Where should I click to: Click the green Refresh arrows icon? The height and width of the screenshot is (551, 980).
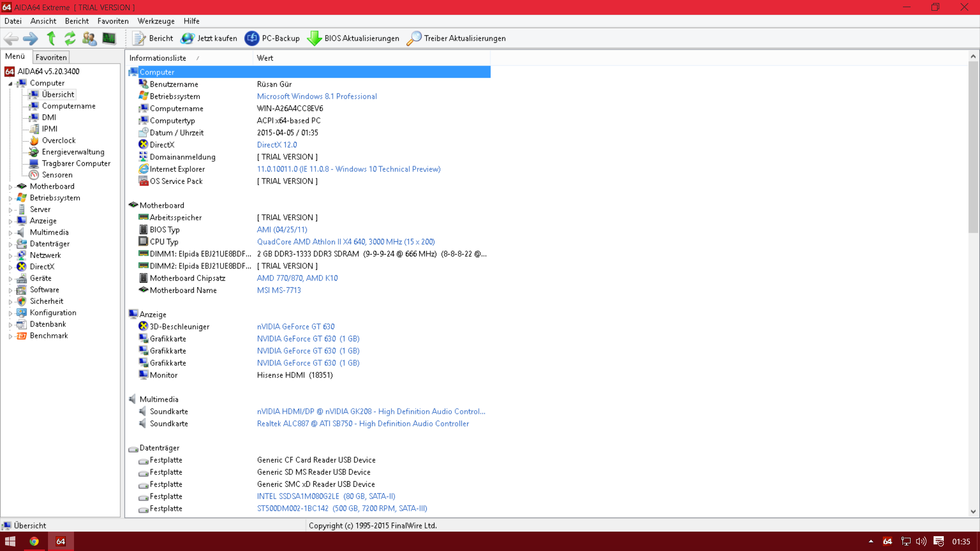(70, 38)
